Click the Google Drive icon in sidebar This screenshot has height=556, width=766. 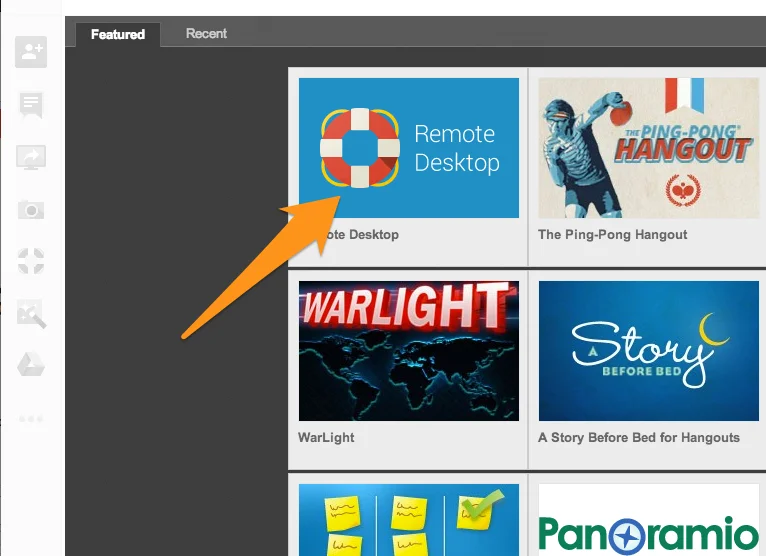click(x=31, y=365)
